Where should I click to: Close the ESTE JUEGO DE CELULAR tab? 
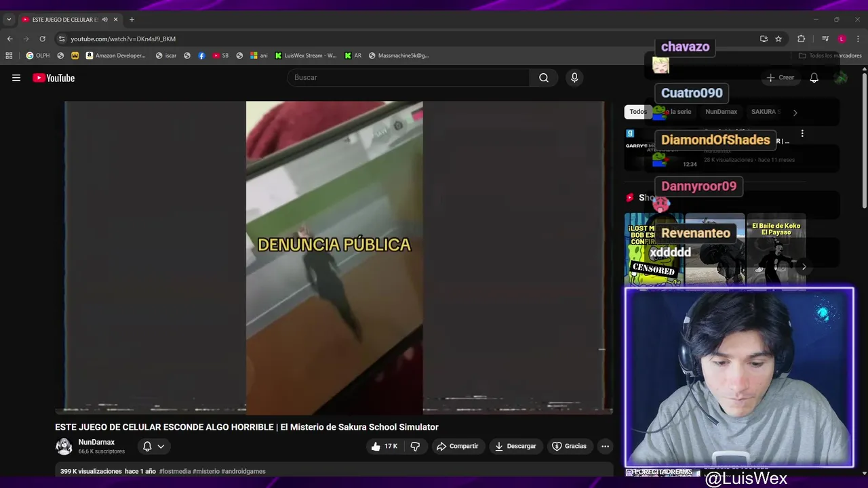click(x=116, y=20)
